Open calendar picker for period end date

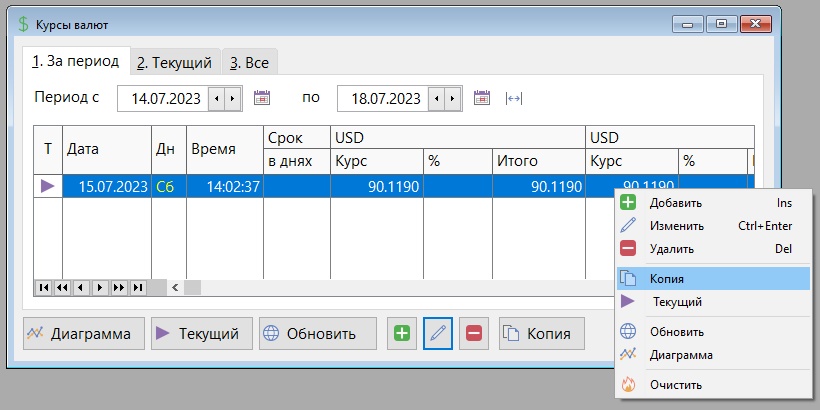(482, 98)
